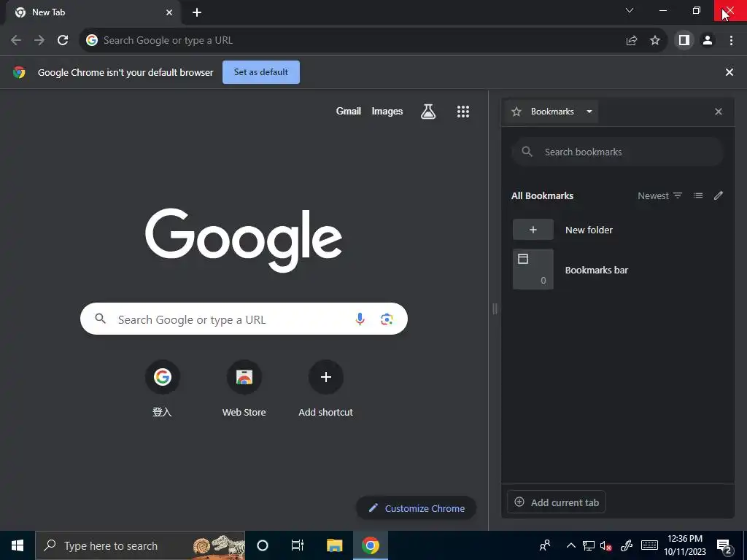Add a new tab with plus button
The width and height of the screenshot is (747, 560).
pyautogui.click(x=197, y=12)
